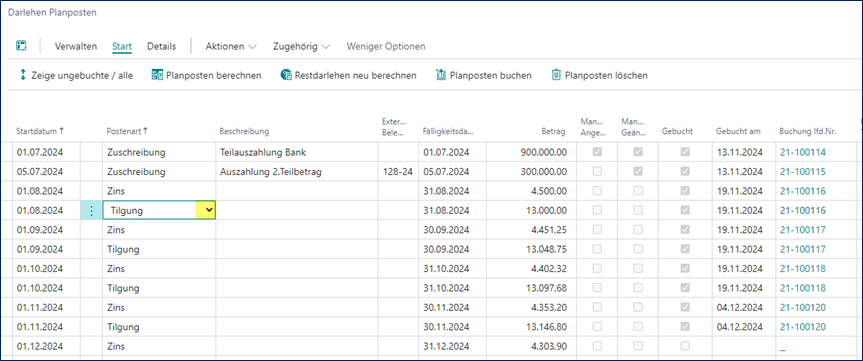Click the Zuschreibung entry dated 01.07.2024

click(x=136, y=152)
